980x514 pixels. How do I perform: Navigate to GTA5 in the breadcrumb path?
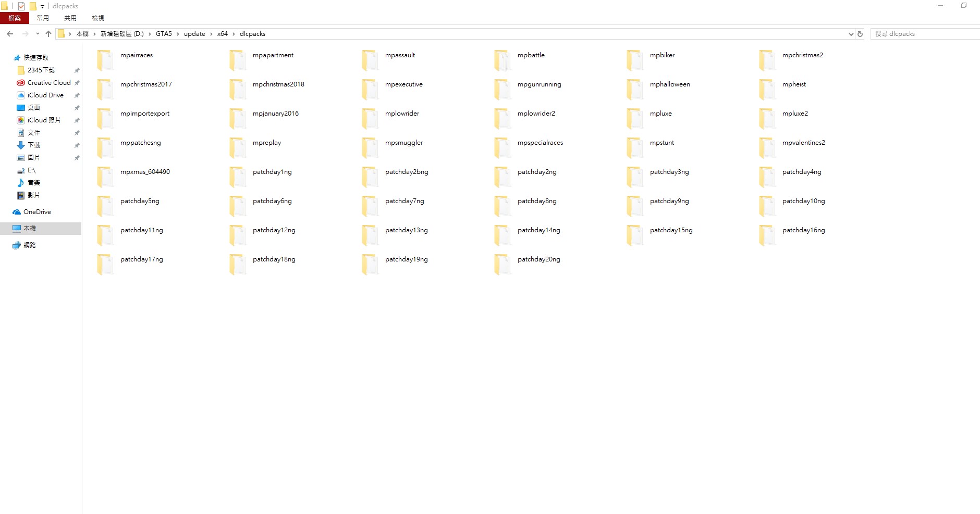point(164,34)
